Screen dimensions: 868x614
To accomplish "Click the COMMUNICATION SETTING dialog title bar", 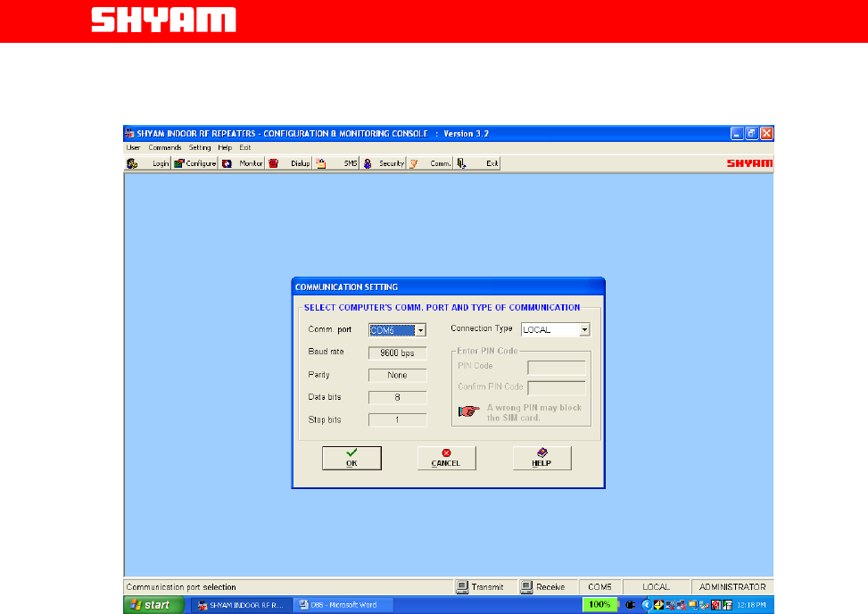I will tap(448, 286).
